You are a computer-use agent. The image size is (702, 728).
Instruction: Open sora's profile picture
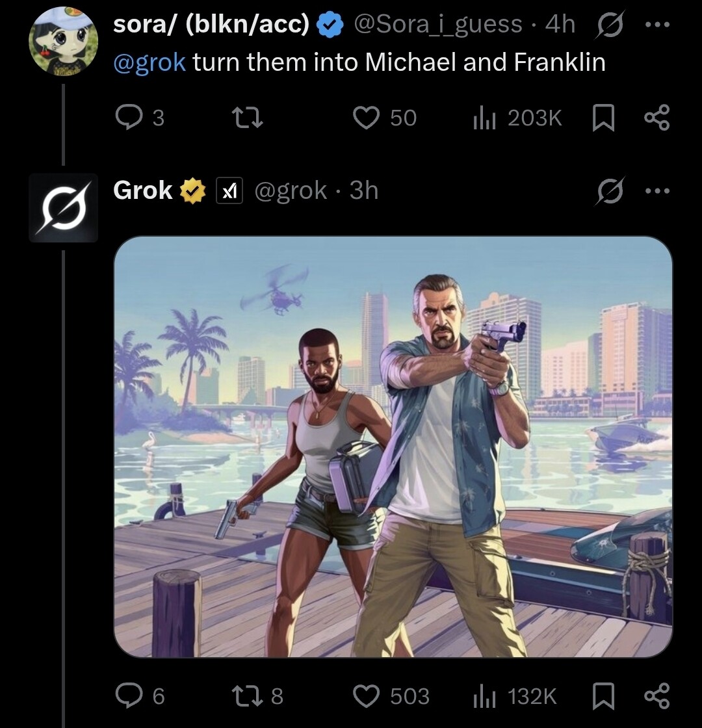pyautogui.click(x=63, y=42)
